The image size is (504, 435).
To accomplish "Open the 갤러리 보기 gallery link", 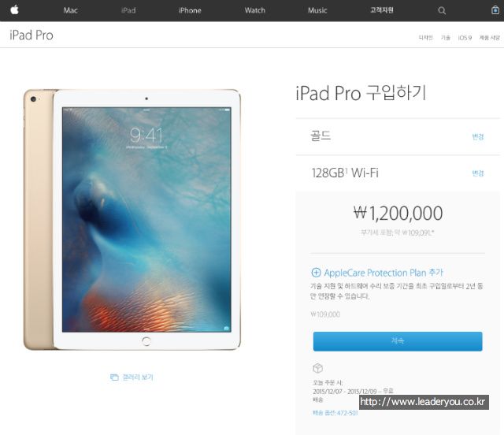I will click(x=138, y=377).
